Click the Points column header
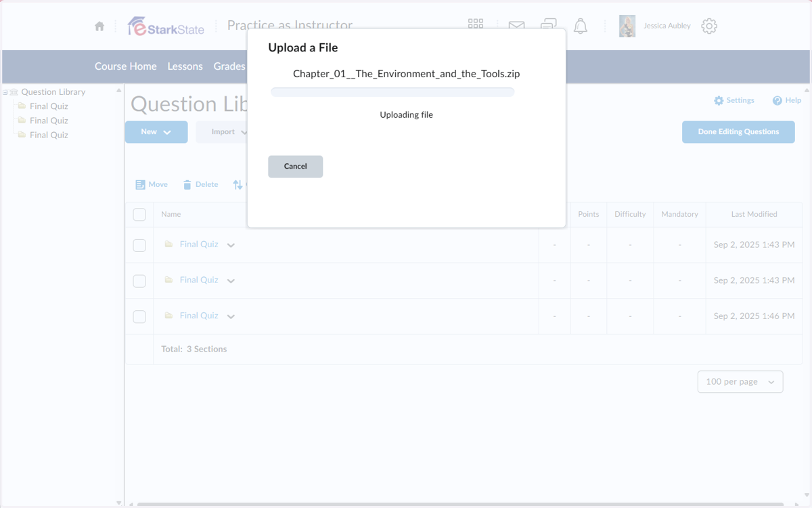The width and height of the screenshot is (812, 508). click(589, 215)
